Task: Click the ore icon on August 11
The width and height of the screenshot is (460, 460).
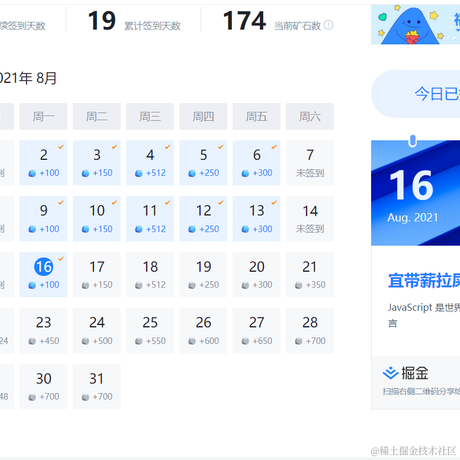Action: click(139, 229)
